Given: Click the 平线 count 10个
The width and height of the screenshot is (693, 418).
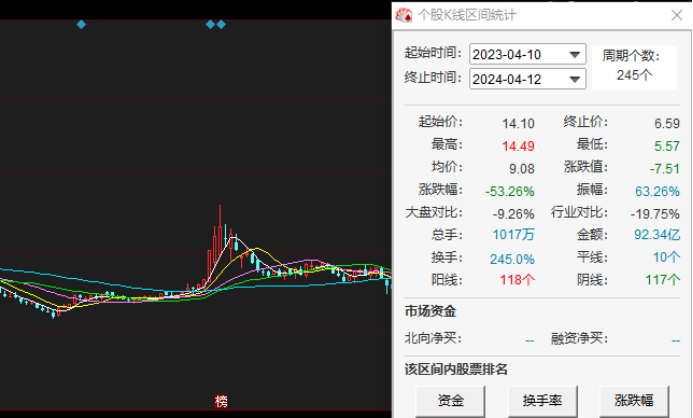Looking at the screenshot, I should pos(665,258).
